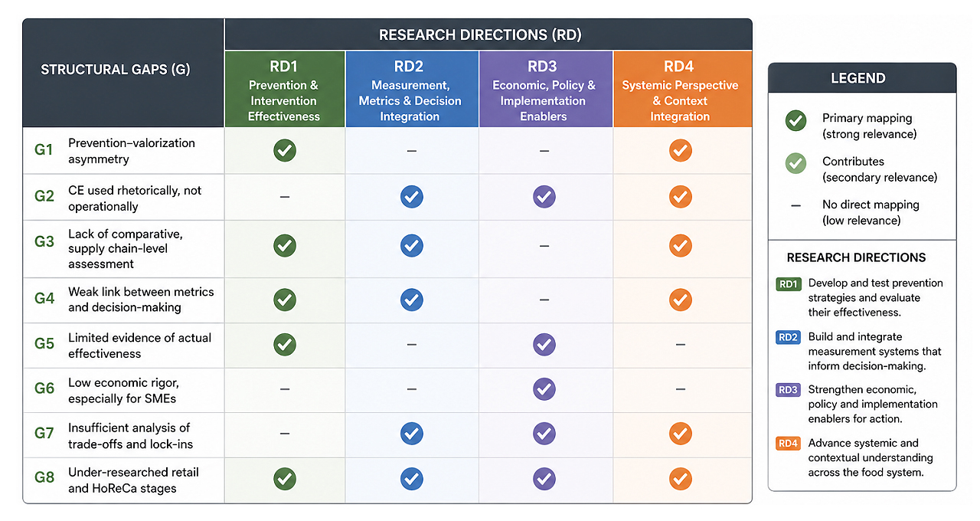Viewport: 980px width, 521px height.
Task: Click the No direct mapping dash in legend
Action: coord(796,206)
